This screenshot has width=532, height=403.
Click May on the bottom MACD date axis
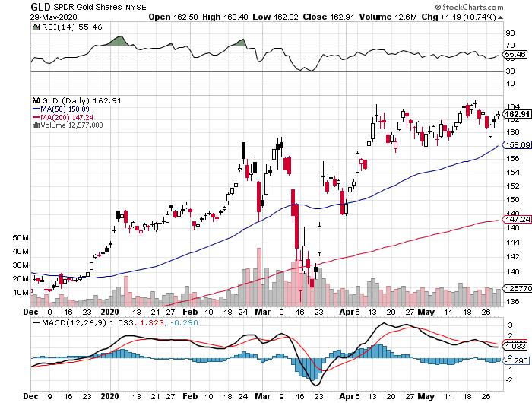point(426,396)
